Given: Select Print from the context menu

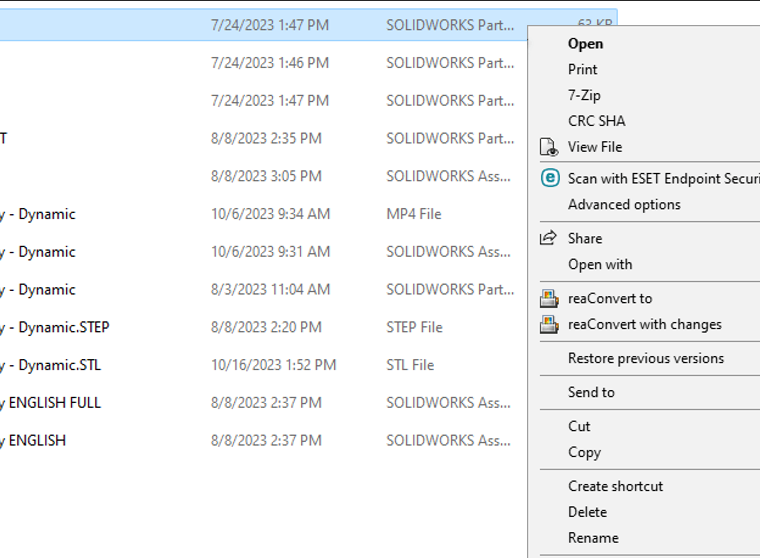Looking at the screenshot, I should (583, 69).
